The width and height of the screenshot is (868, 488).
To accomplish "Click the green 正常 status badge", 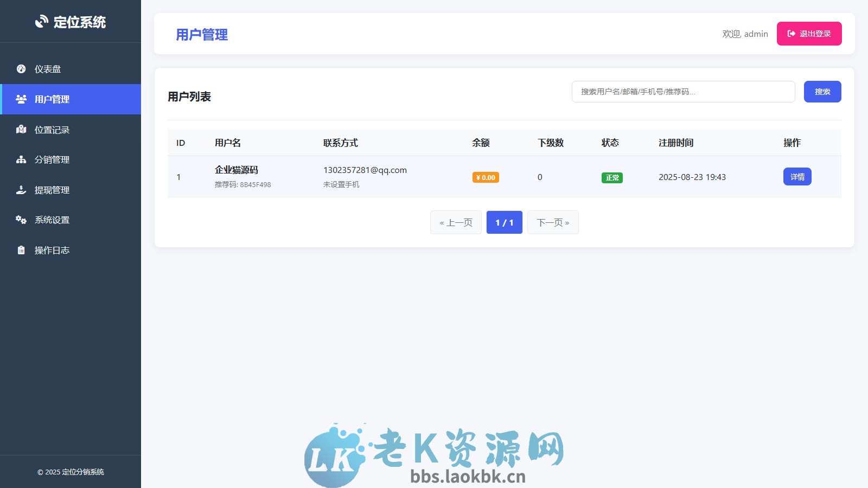I will (611, 177).
